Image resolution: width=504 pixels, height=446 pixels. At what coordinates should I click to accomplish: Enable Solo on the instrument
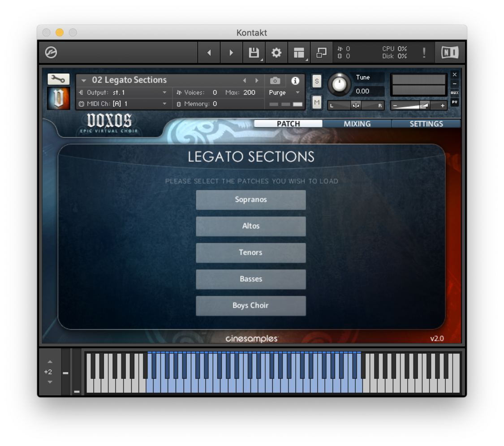317,81
